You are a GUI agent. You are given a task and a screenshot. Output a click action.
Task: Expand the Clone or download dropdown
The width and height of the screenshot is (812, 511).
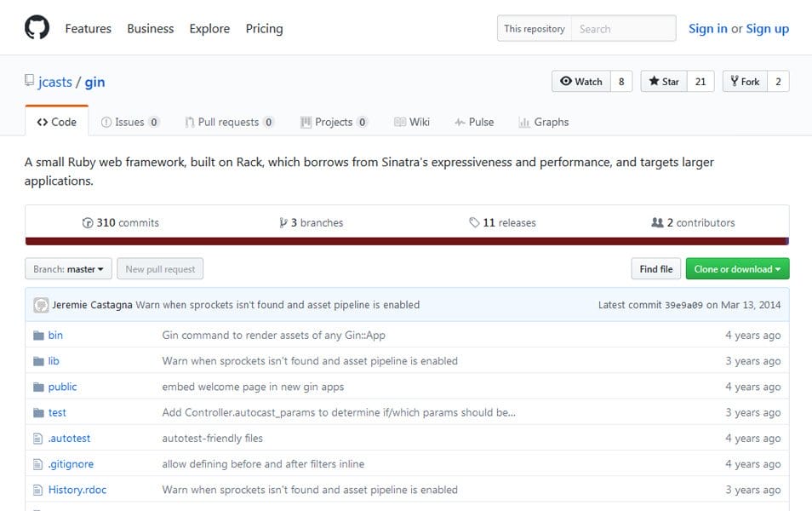tap(737, 269)
